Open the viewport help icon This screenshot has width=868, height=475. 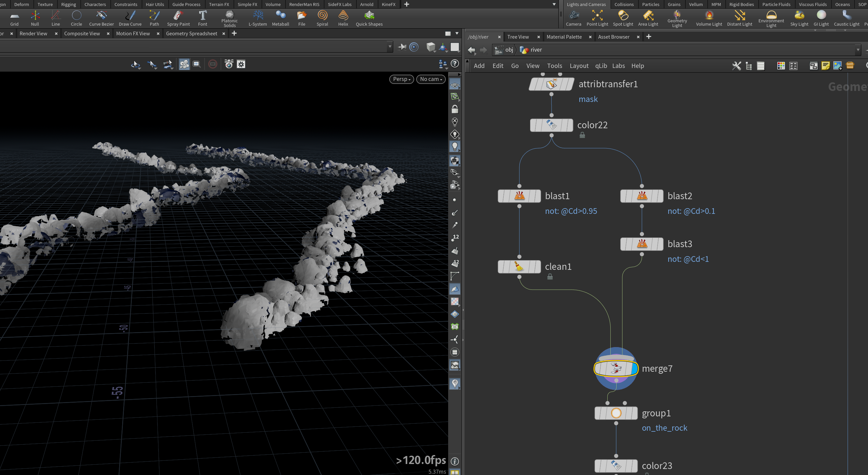(455, 64)
